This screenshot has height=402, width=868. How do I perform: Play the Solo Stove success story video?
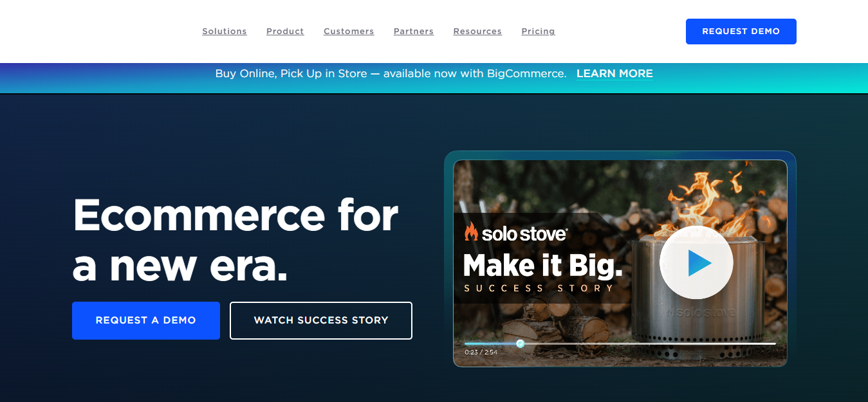tap(696, 262)
